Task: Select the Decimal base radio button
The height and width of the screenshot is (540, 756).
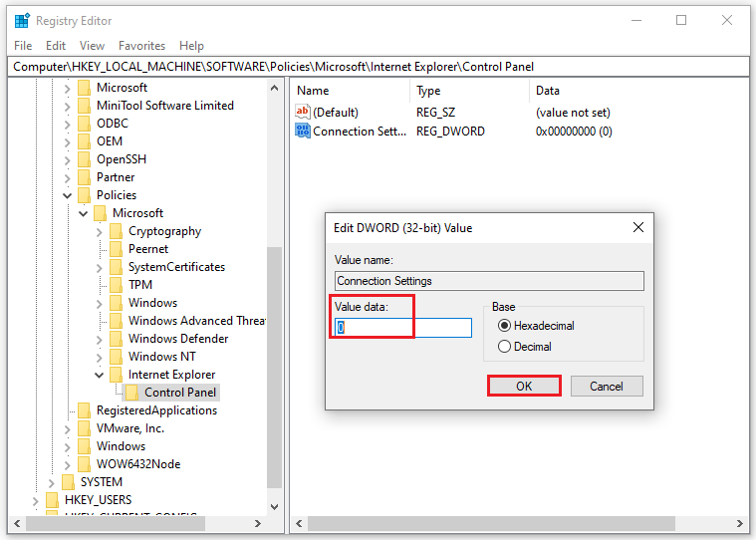Action: [x=504, y=347]
